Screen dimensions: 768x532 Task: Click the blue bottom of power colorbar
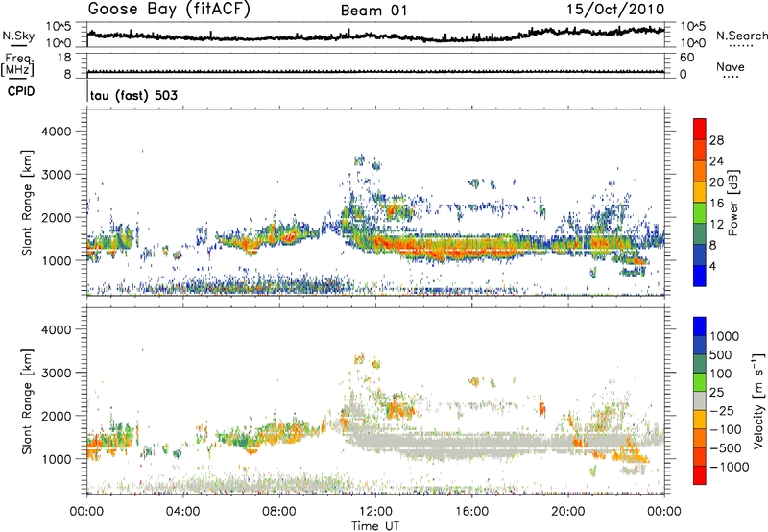pyautogui.click(x=700, y=277)
